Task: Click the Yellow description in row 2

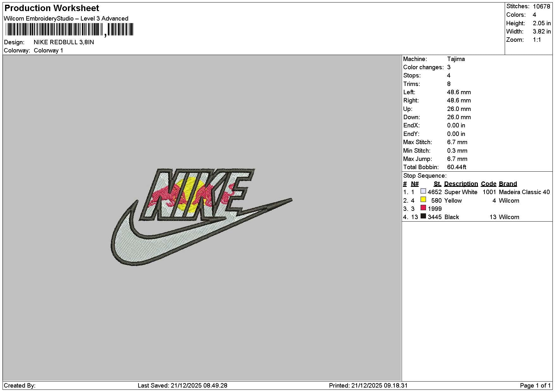Action: pyautogui.click(x=453, y=200)
